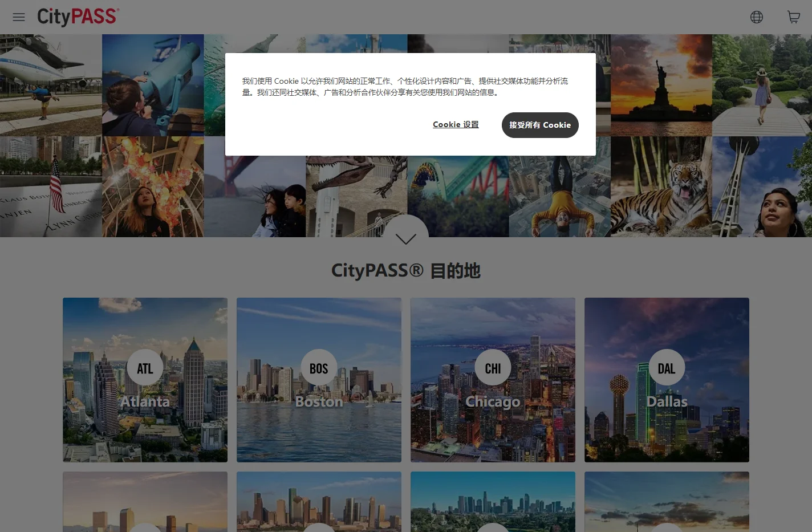Open the hamburger navigation menu
Image resolution: width=812 pixels, height=532 pixels.
point(19,17)
